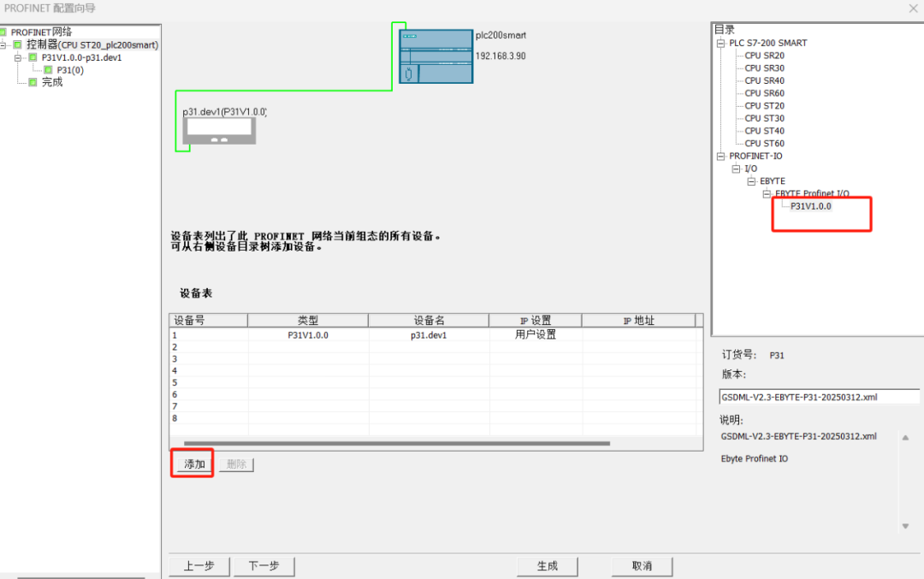This screenshot has height=579, width=924.
Task: Click the plc200smart name label
Action: coord(500,35)
